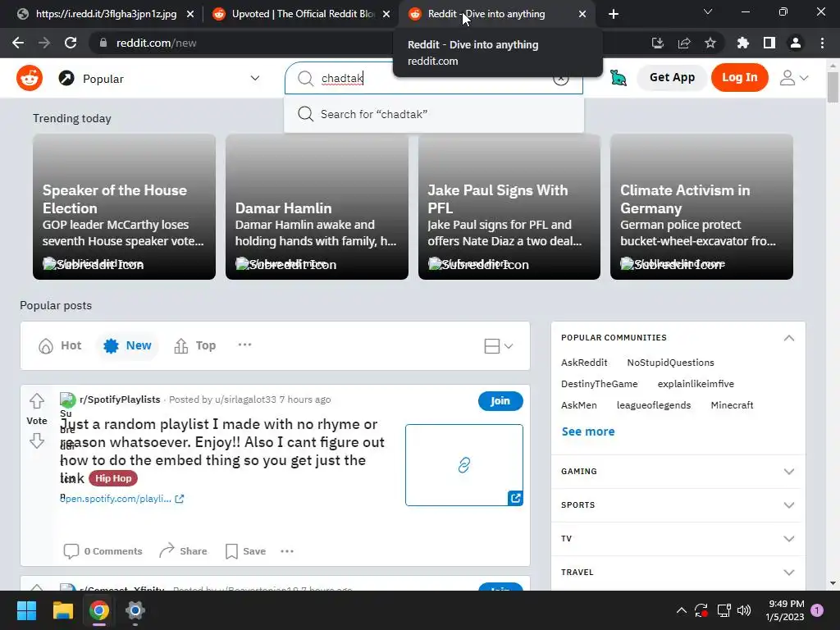Collapse the Popular Communities section

[x=788, y=338]
